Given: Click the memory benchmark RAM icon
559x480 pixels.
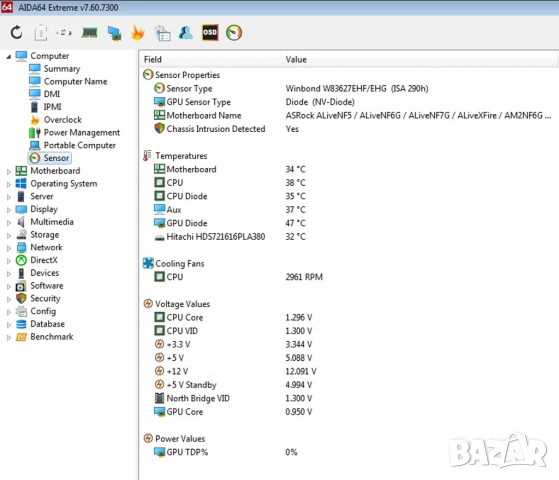Looking at the screenshot, I should (89, 32).
